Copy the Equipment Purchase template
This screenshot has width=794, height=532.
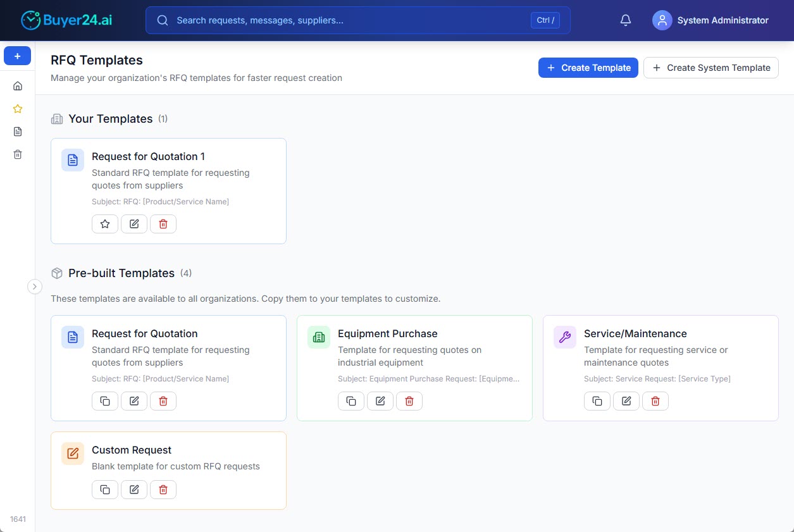point(351,400)
